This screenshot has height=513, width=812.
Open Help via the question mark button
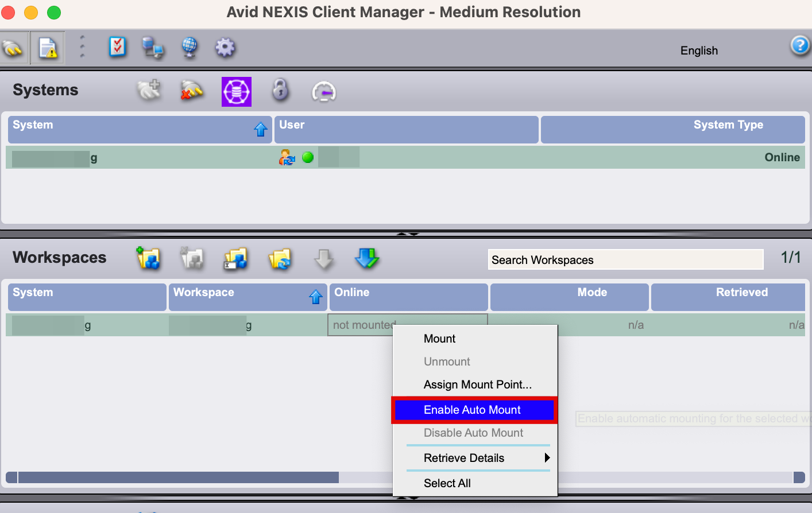(x=800, y=45)
